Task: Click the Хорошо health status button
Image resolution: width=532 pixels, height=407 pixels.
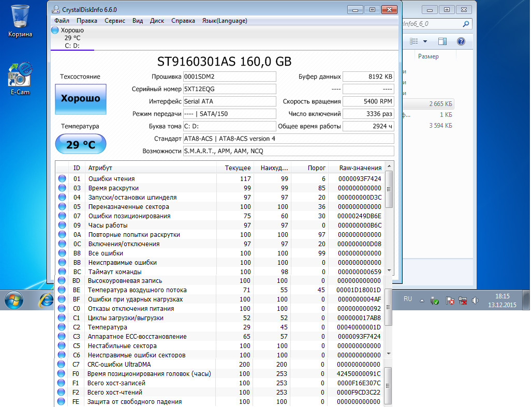Action: 80,99
